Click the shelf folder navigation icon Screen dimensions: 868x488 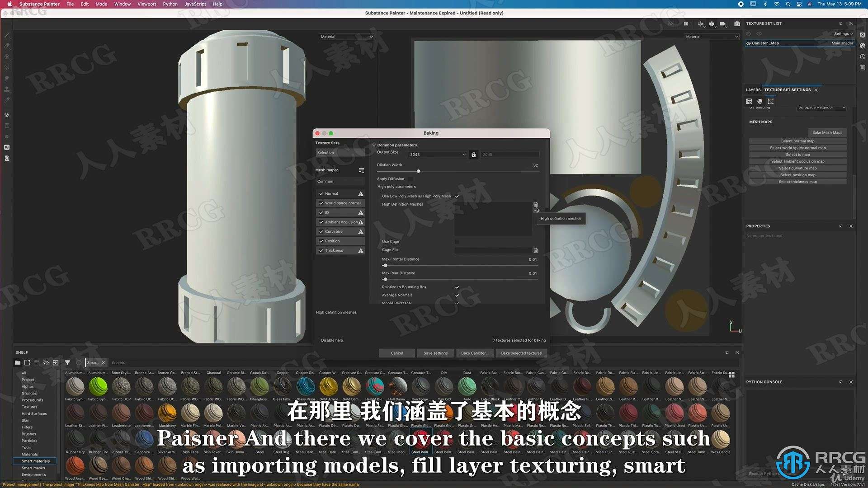pos(18,362)
